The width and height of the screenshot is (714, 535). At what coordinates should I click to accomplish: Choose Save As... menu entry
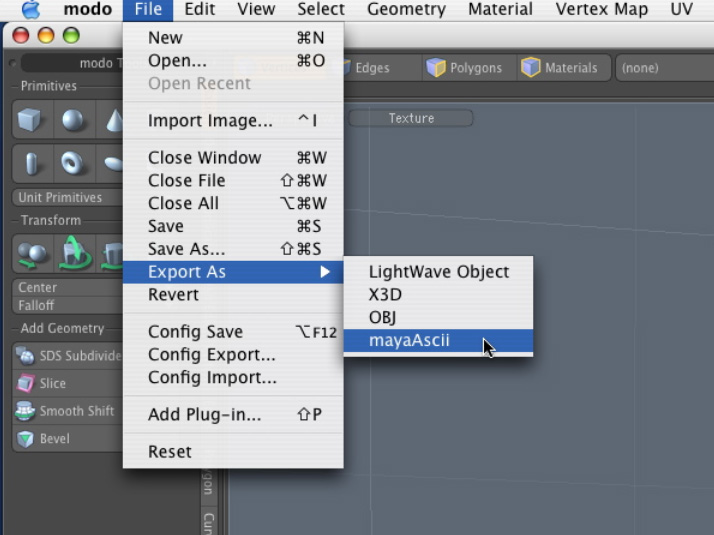(x=233, y=249)
